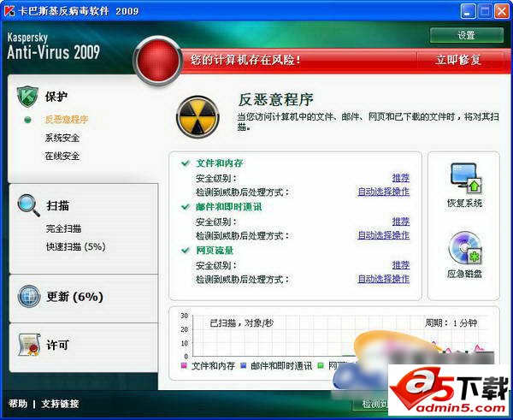Minimize the Kaspersky window
513x420 pixels.
tap(469, 11)
